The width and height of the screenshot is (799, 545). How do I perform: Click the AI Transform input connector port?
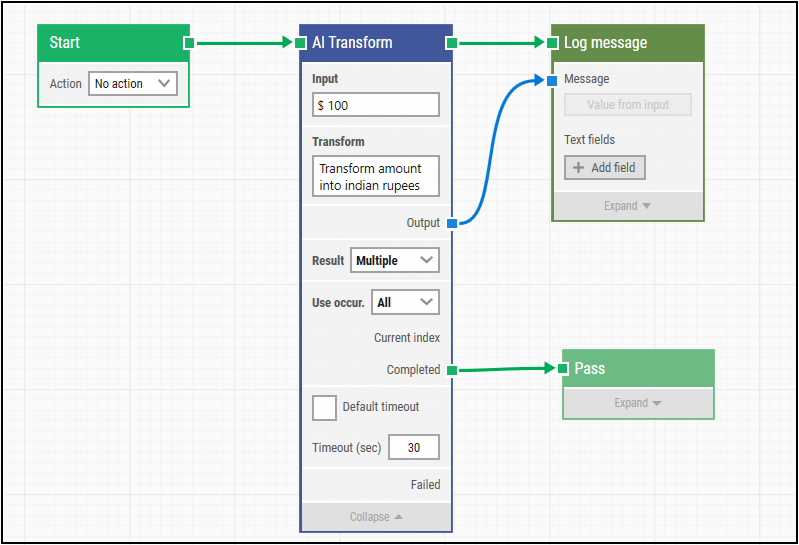[x=300, y=43]
